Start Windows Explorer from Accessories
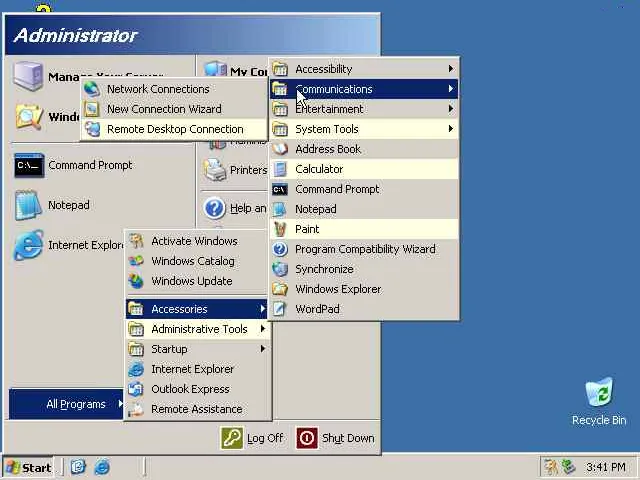The width and height of the screenshot is (640, 480). coord(364,289)
